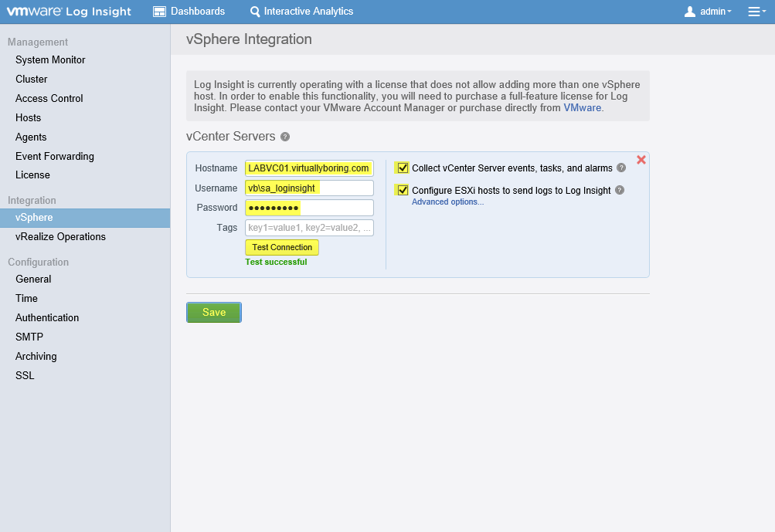Disable collecting vCenter Server events and tasks

(x=402, y=168)
